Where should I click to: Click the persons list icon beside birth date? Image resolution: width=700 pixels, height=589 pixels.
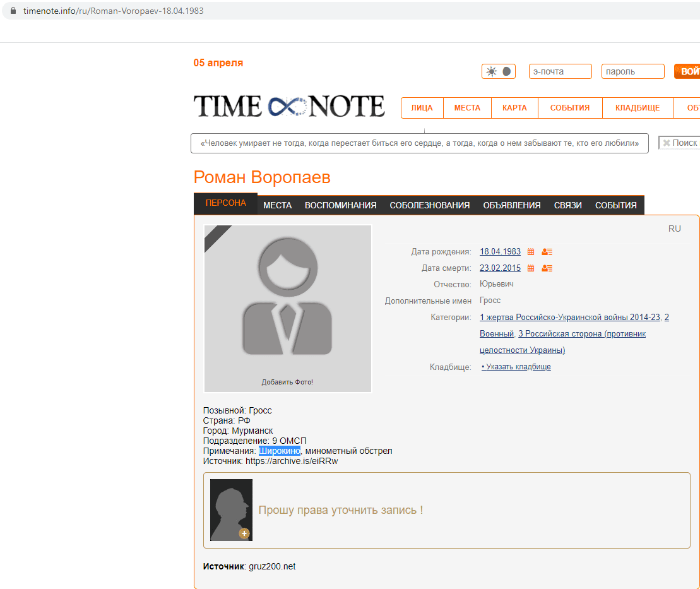point(547,252)
